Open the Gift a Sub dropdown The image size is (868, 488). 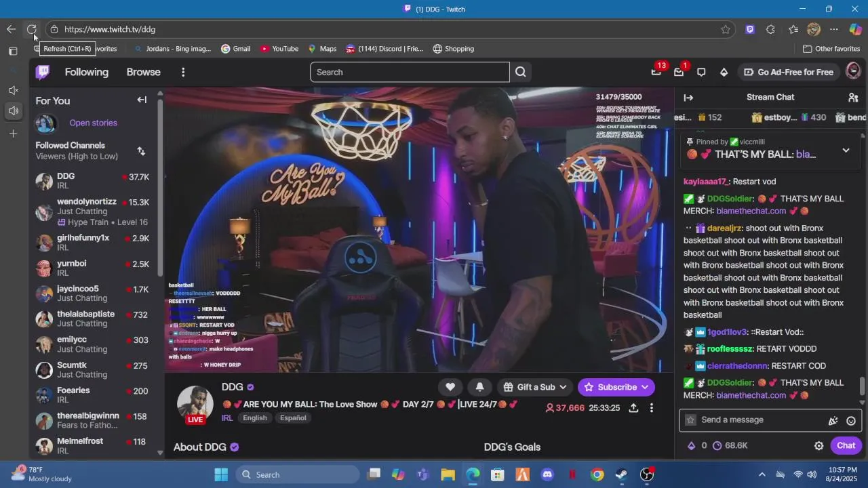click(x=535, y=387)
